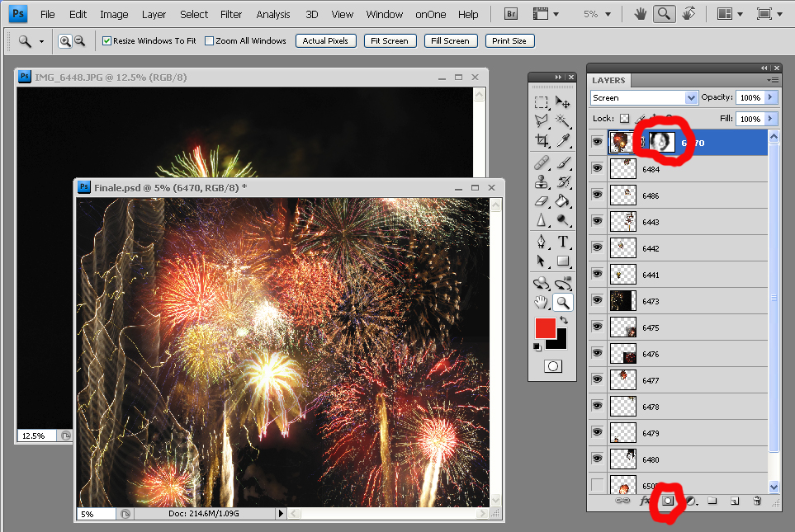The width and height of the screenshot is (795, 532).
Task: Select the Type tool
Action: click(563, 242)
